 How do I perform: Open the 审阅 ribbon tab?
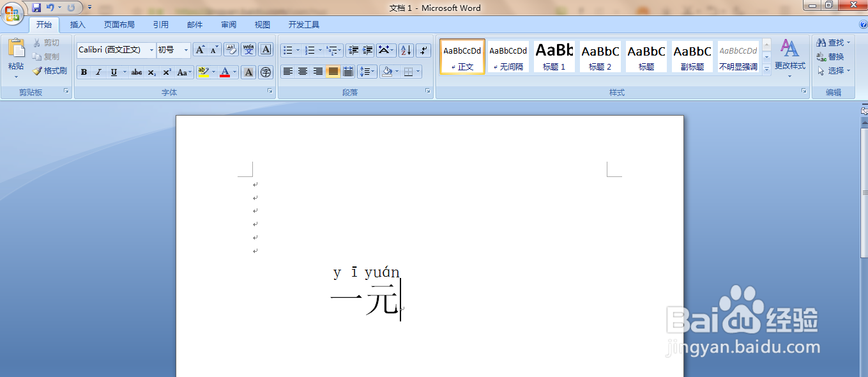coord(228,24)
